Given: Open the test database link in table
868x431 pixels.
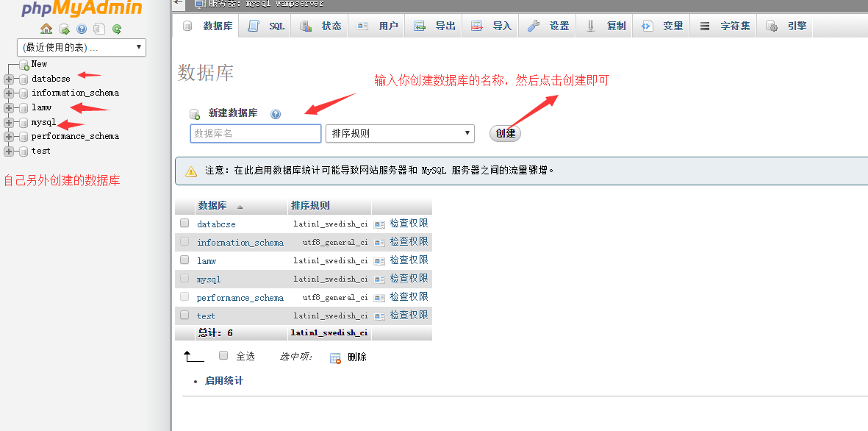Looking at the screenshot, I should 206,316.
